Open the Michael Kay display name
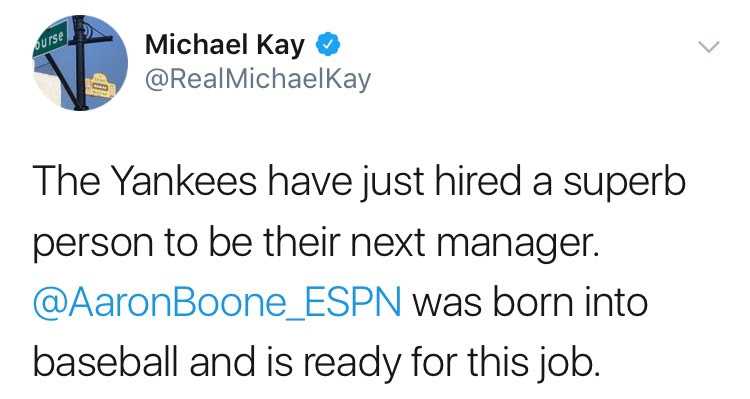The image size is (750, 399). pos(224,45)
